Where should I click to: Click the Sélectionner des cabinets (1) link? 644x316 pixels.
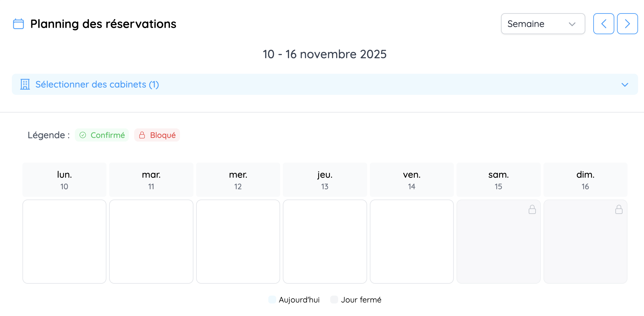[97, 84]
